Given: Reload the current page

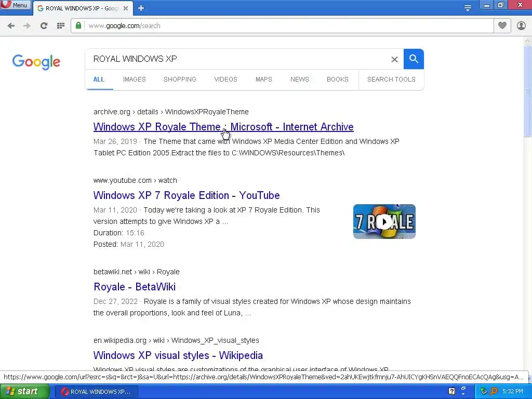Looking at the screenshot, I should click(44, 26).
